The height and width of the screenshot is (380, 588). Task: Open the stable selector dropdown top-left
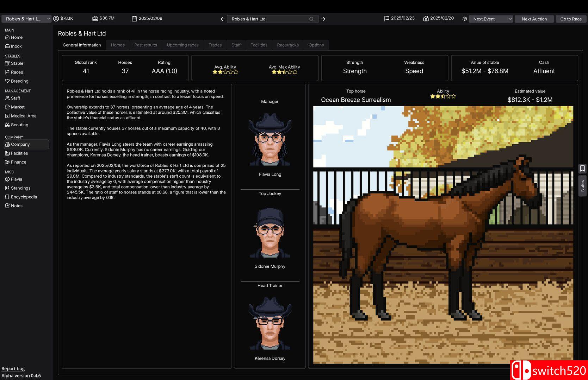tap(26, 19)
